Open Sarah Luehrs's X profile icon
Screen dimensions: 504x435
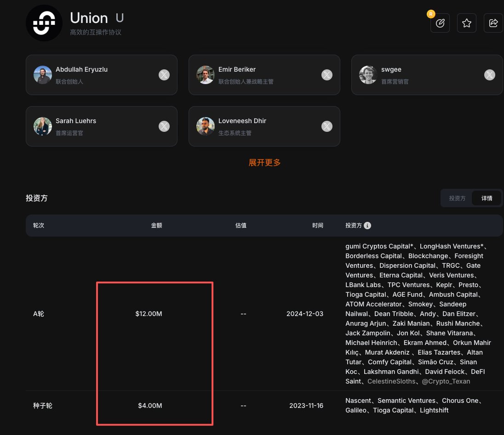(x=164, y=126)
